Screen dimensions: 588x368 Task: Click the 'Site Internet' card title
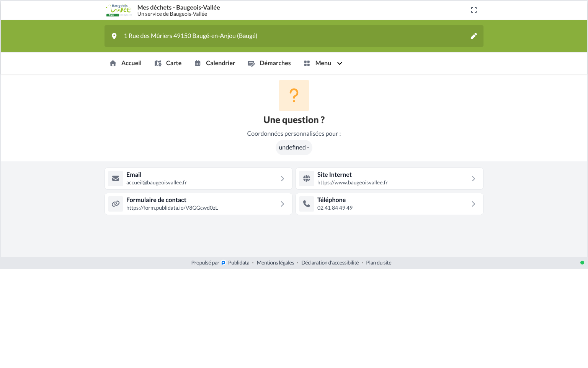335,174
